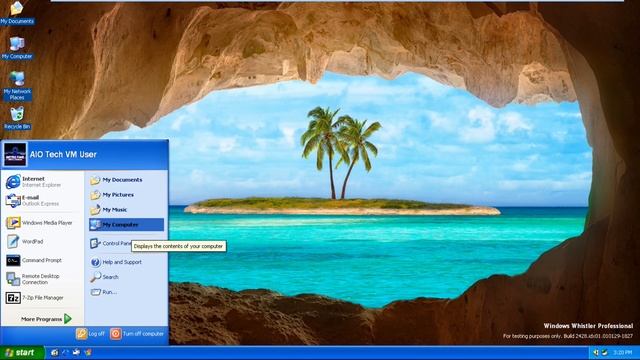Open the Run... dialog

pyautogui.click(x=127, y=292)
